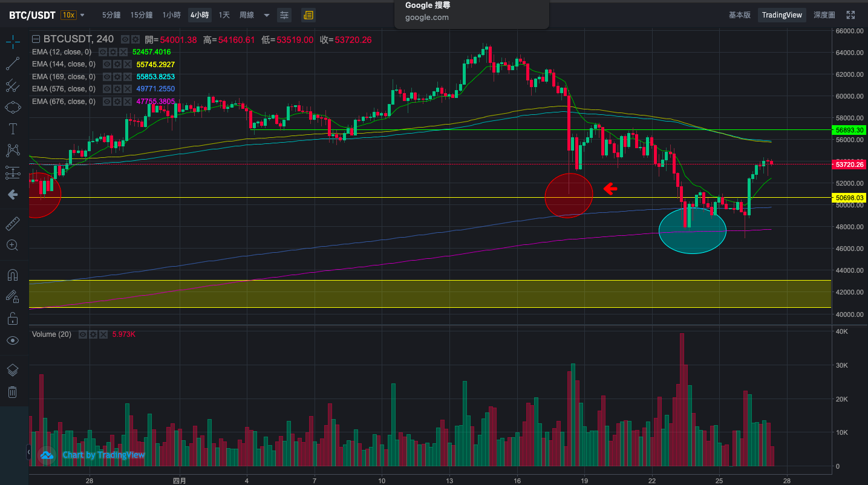
Task: Select the prediction and measurement tool
Action: pyautogui.click(x=12, y=172)
